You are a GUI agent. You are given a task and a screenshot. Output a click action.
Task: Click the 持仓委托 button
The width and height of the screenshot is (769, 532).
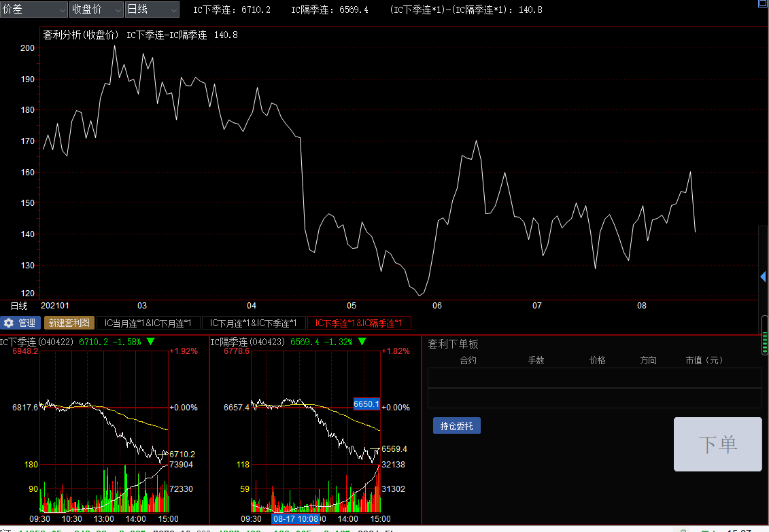pos(456,427)
